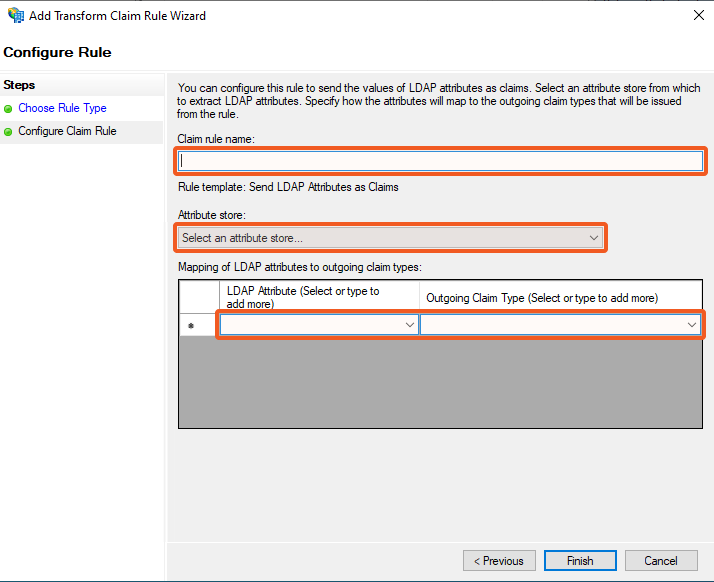
Task: Expand the Outgoing Claim Type cell dropdown
Action: (691, 325)
